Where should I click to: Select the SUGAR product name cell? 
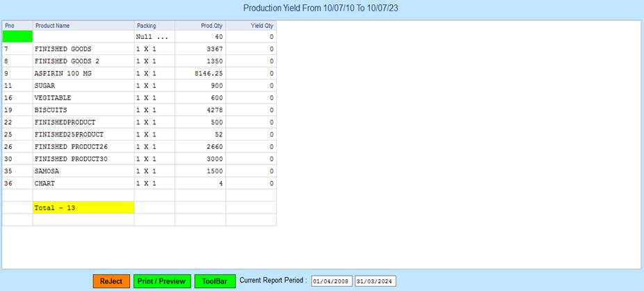tap(83, 86)
